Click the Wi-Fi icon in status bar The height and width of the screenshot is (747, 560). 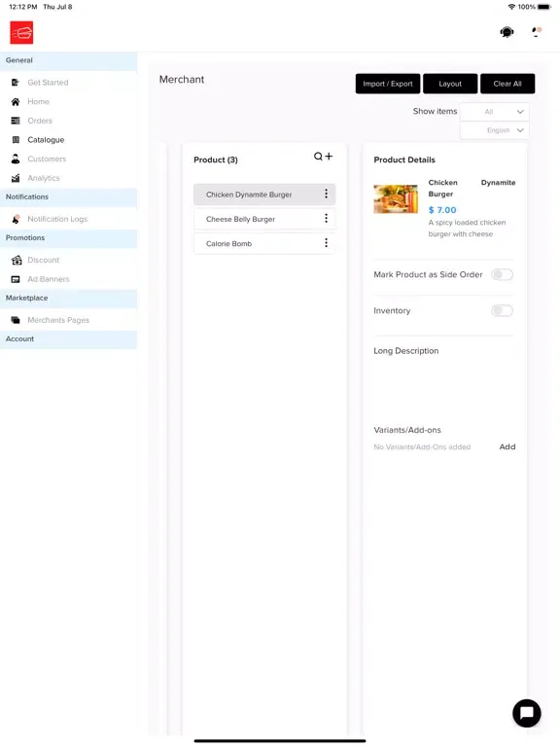click(511, 7)
